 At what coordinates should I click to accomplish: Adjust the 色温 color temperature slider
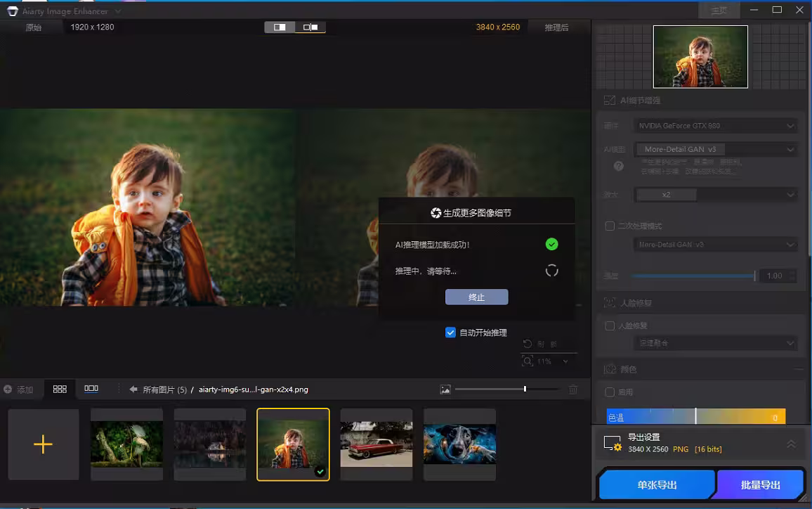pyautogui.click(x=696, y=416)
